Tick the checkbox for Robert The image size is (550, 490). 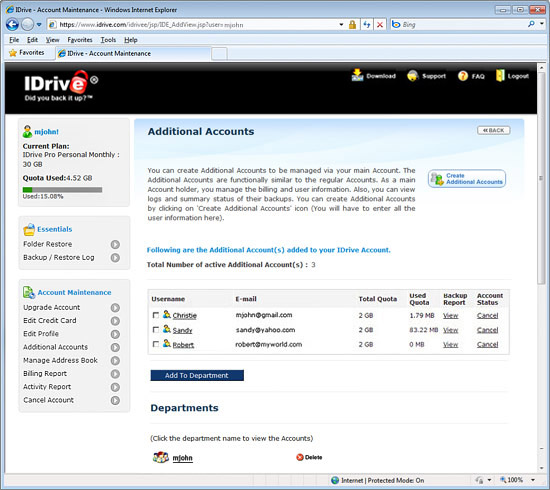click(x=156, y=344)
